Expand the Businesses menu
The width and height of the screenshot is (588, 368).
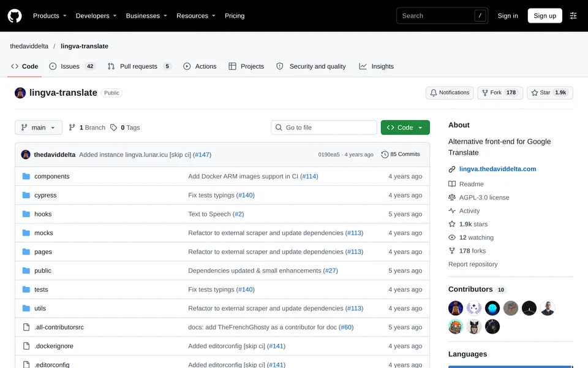[146, 16]
